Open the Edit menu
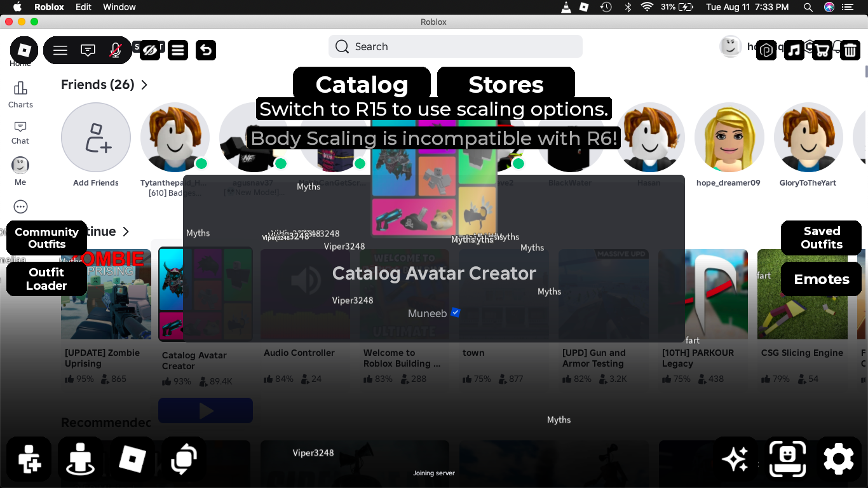Viewport: 868px width, 488px height. pos(83,7)
